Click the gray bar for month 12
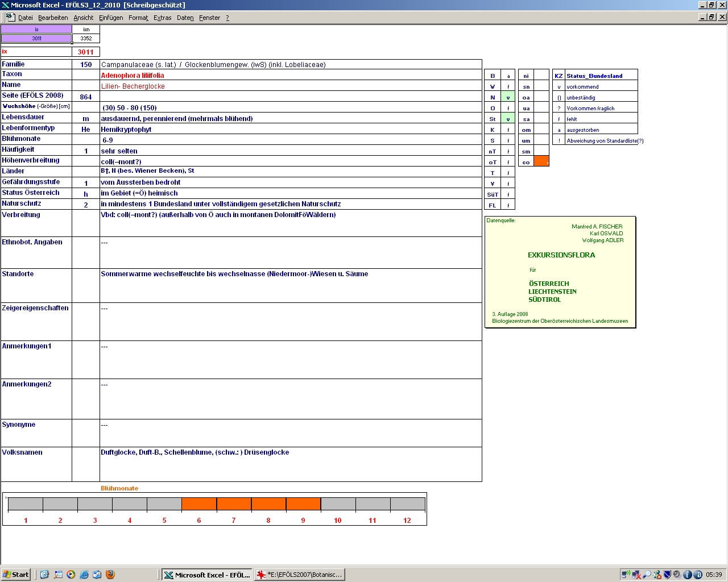The image size is (728, 582). pos(407,504)
